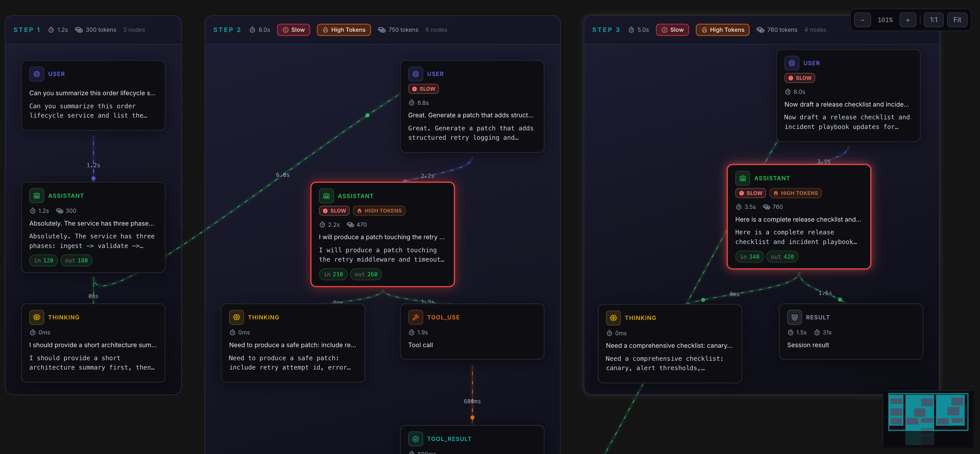
Task: Click the THINKING brain icon in Step 1
Action: (x=37, y=317)
